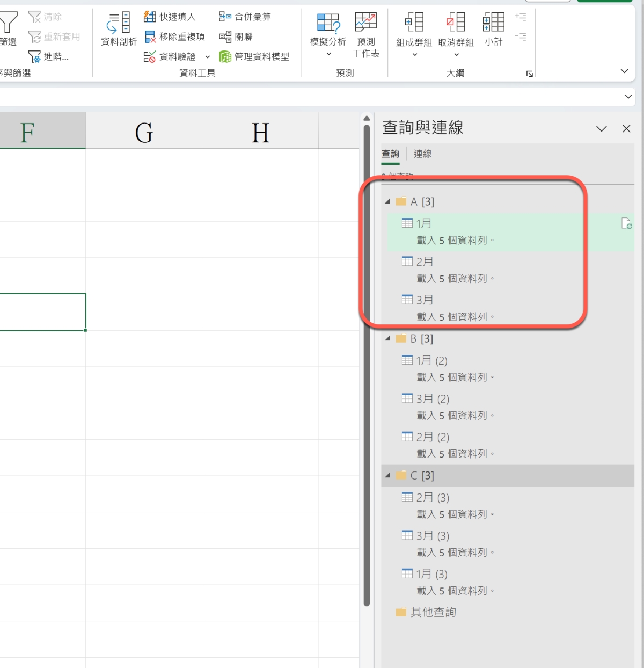Open the 資料剖析 (Text to Columns) tool
This screenshot has height=668, width=644.
click(119, 29)
